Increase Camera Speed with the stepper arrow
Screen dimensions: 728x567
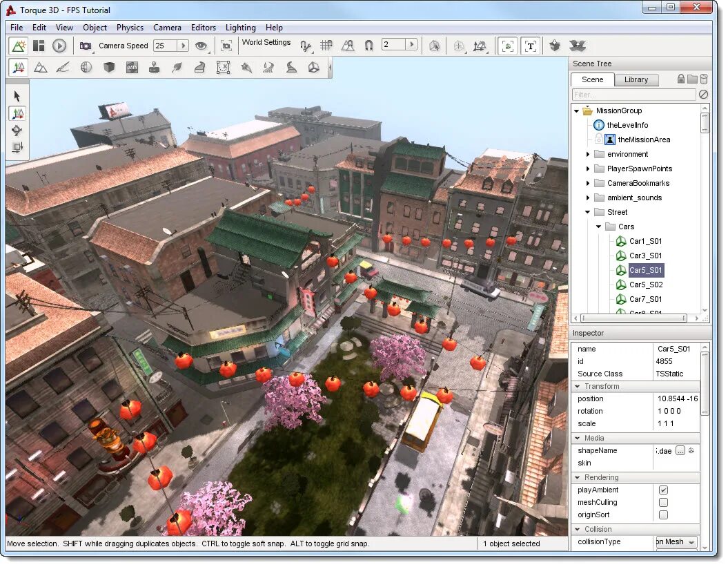[182, 46]
